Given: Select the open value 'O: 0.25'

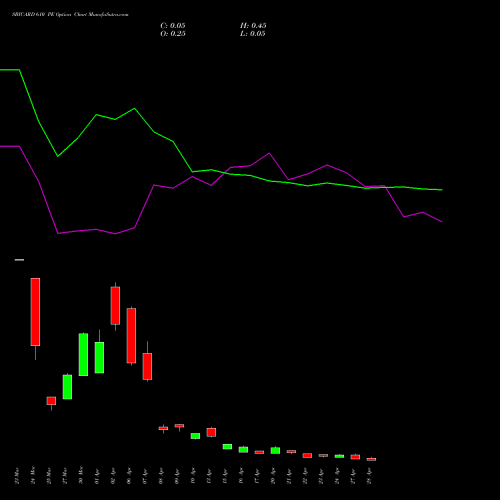Looking at the screenshot, I should 173,34.
